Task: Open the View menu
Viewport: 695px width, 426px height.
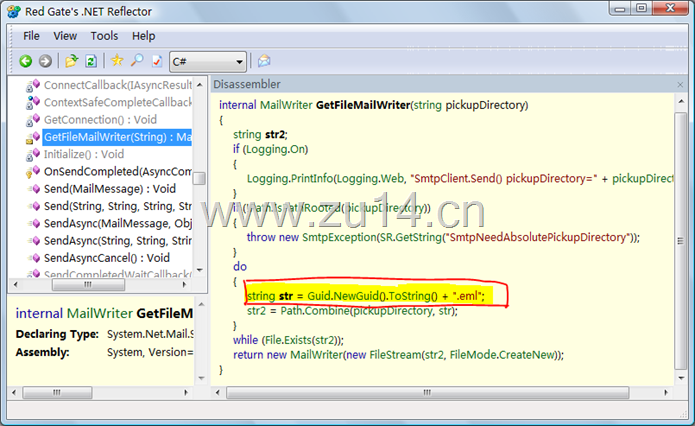Action: (x=65, y=36)
